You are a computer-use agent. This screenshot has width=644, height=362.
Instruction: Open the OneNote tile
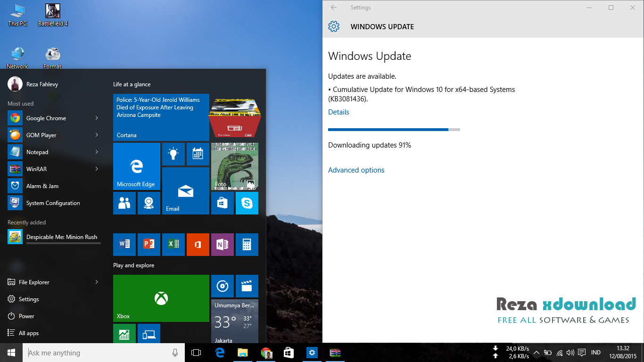(222, 245)
